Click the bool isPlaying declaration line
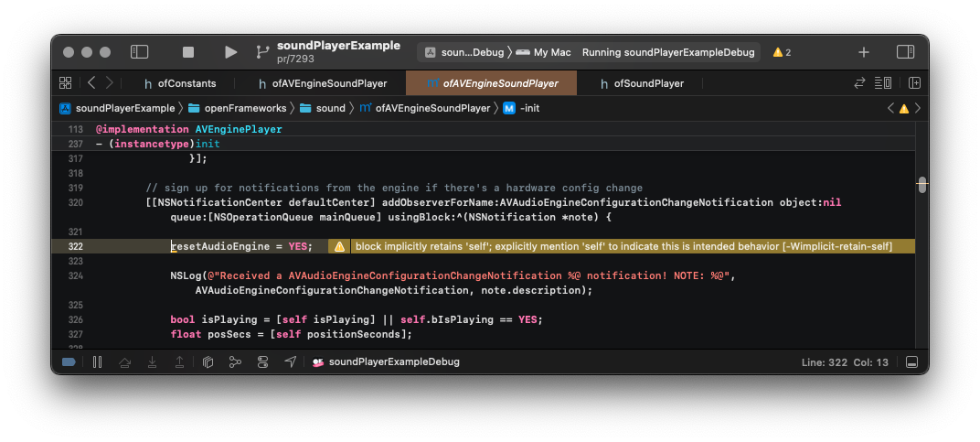The image size is (980, 442). [357, 320]
